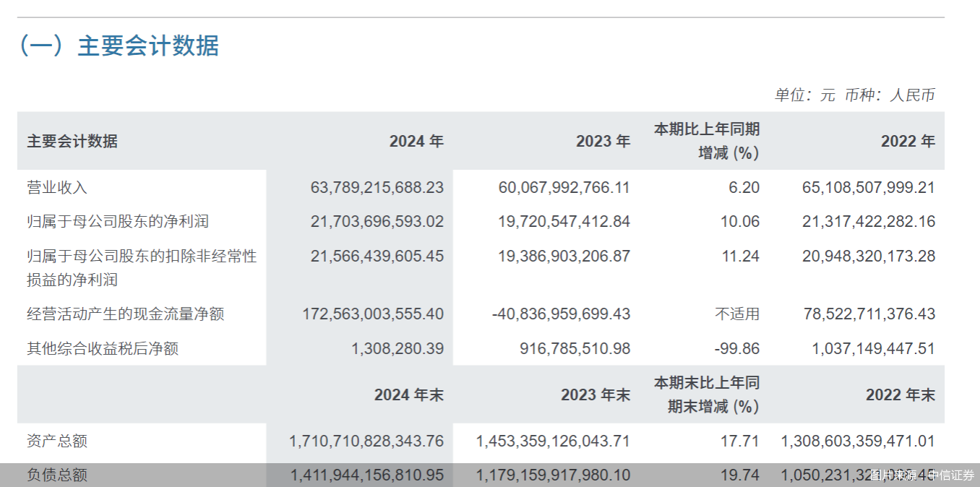This screenshot has width=980, height=487.
Task: Select header 本期比上年同期增减 (%)
Action: coord(707,141)
